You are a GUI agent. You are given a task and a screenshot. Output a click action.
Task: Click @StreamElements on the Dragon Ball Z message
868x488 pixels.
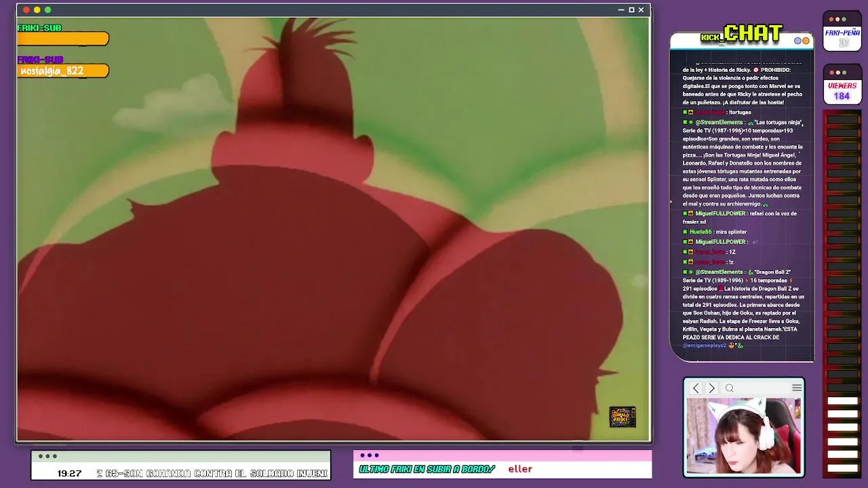(719, 272)
